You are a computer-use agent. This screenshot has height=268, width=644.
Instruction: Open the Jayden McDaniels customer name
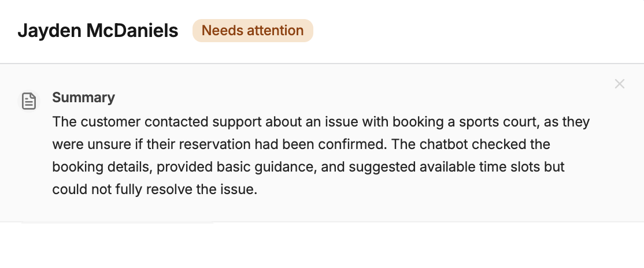click(x=98, y=31)
